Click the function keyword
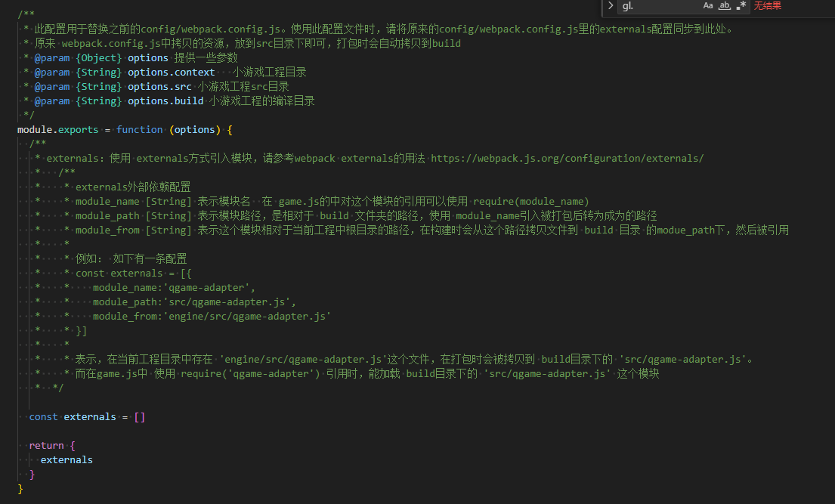Image resolution: width=835 pixels, height=504 pixels. point(139,130)
